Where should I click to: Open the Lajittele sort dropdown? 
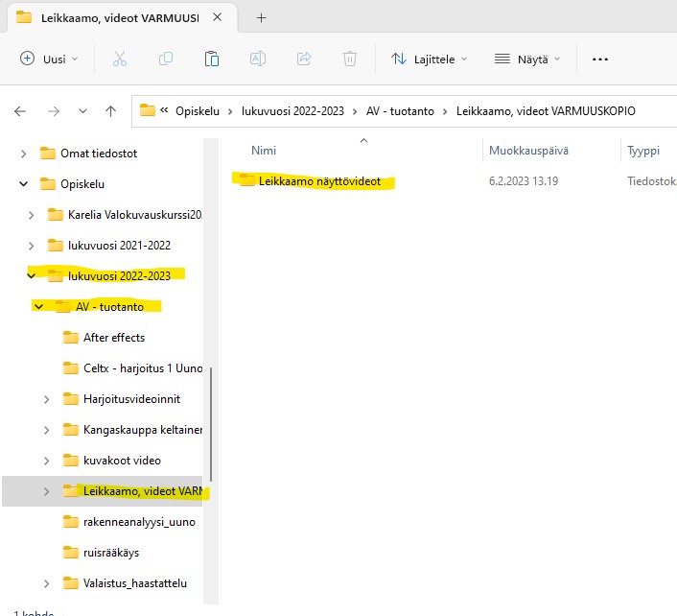(x=430, y=59)
